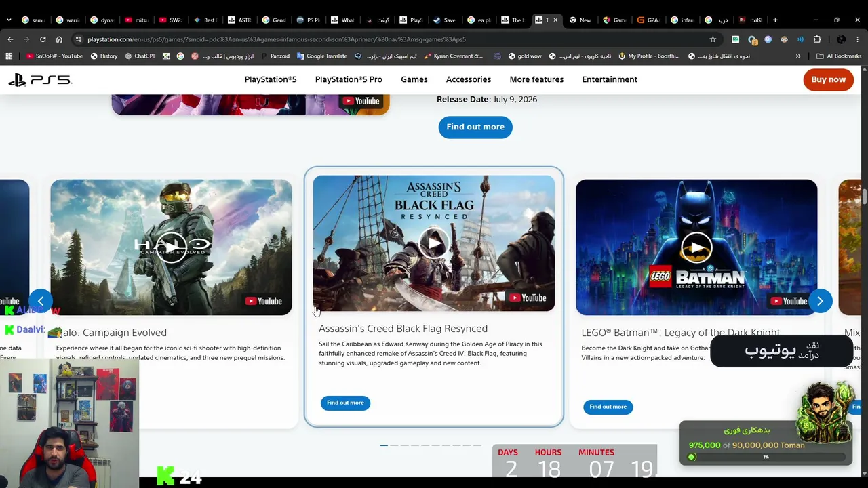This screenshot has height=488, width=868.
Task: Play the Assassin's Creed Black Flag trailer
Action: point(434,243)
